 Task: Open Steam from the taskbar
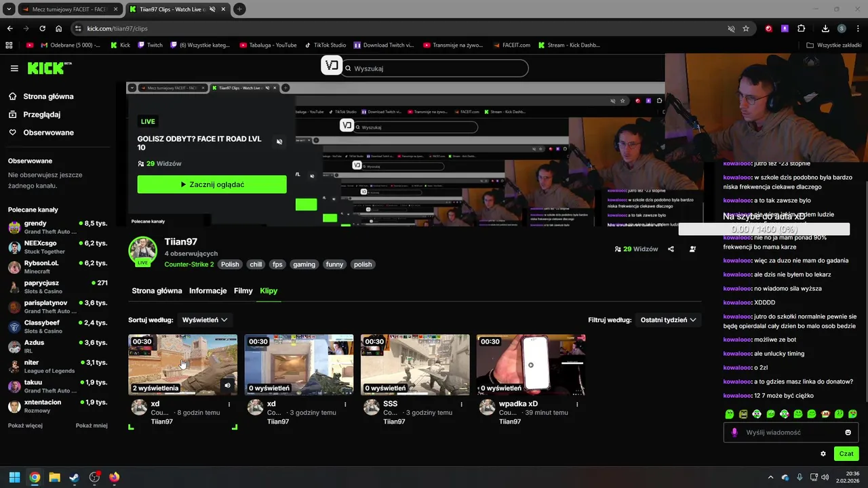74,477
